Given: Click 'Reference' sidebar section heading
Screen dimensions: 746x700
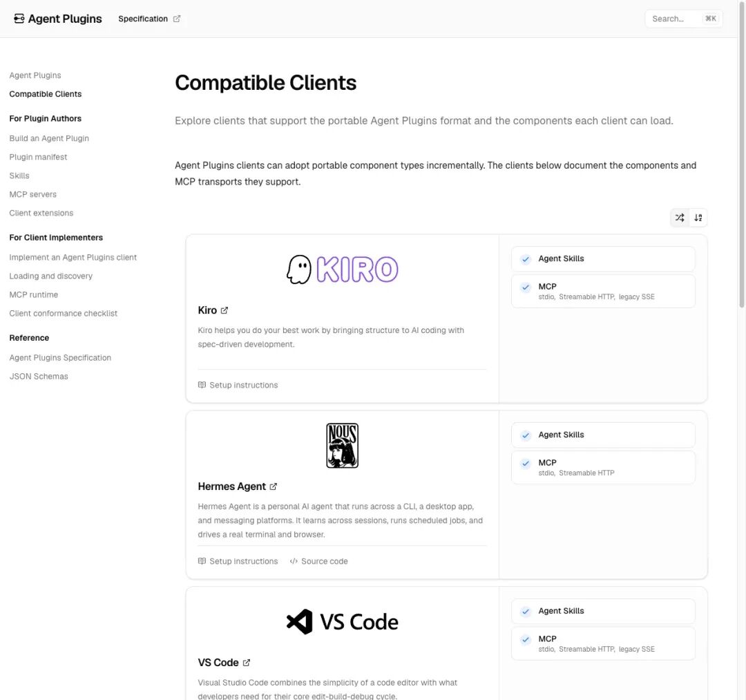Looking at the screenshot, I should click(x=29, y=338).
